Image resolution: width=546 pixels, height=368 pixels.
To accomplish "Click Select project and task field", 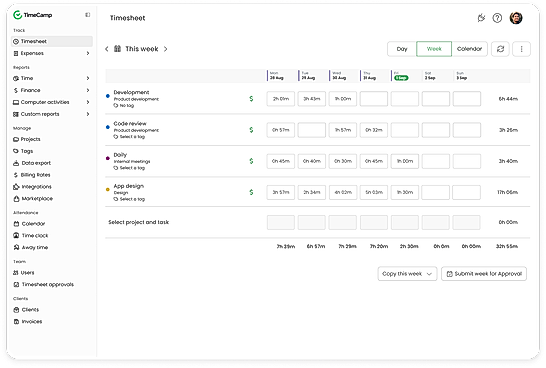I will click(x=139, y=222).
